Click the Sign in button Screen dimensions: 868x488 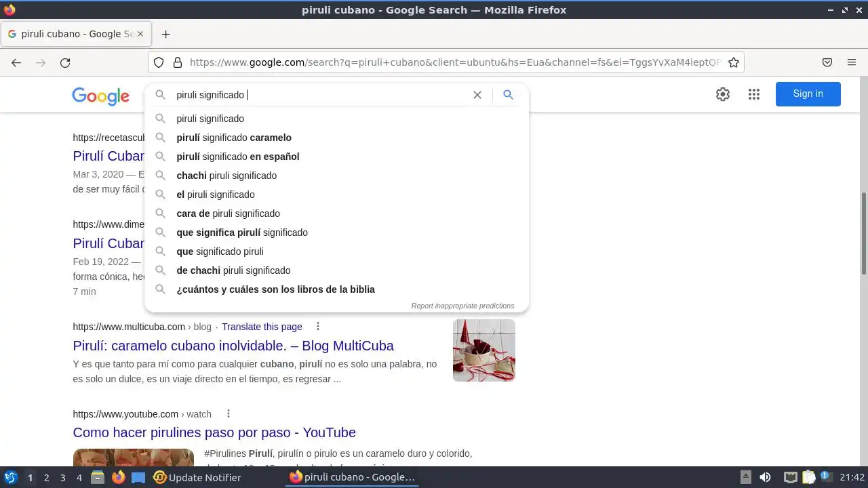(808, 94)
